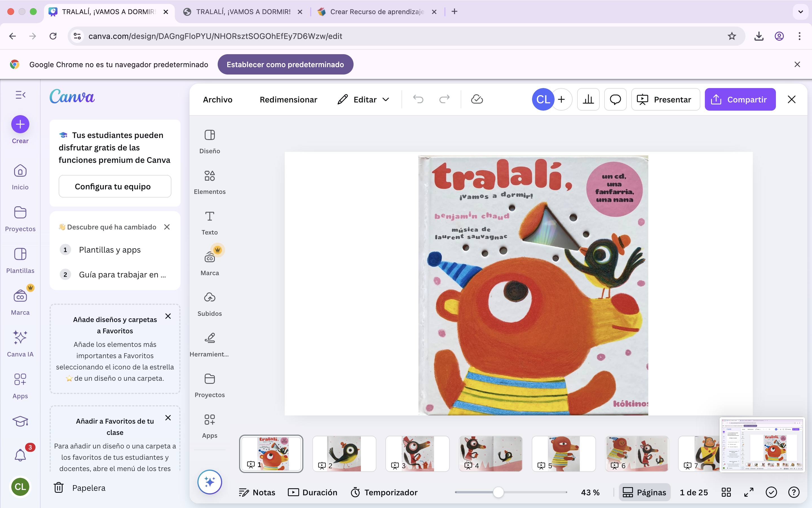Click the 43 % zoom value
This screenshot has width=812, height=508.
[590, 492]
